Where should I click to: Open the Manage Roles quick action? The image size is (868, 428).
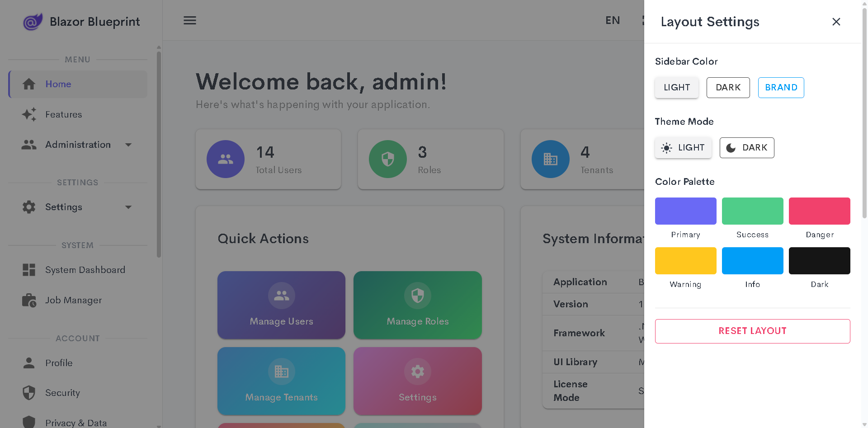point(417,305)
